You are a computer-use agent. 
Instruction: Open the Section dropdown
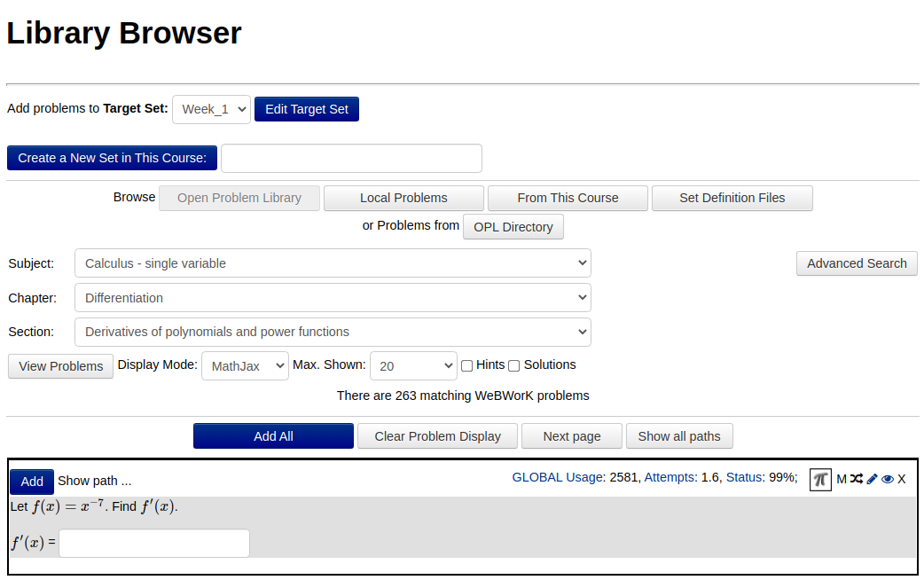coord(333,332)
